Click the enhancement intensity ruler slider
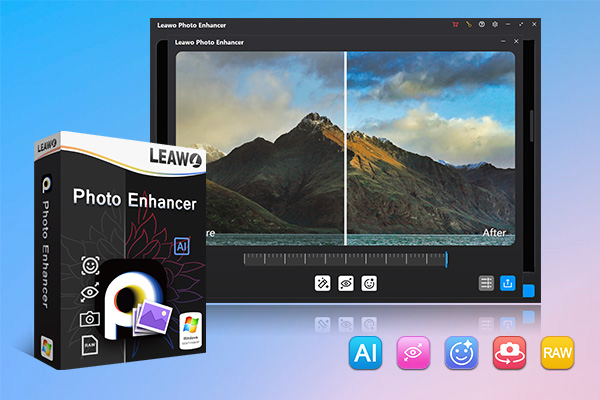The height and width of the screenshot is (400, 600). pyautogui.click(x=345, y=259)
